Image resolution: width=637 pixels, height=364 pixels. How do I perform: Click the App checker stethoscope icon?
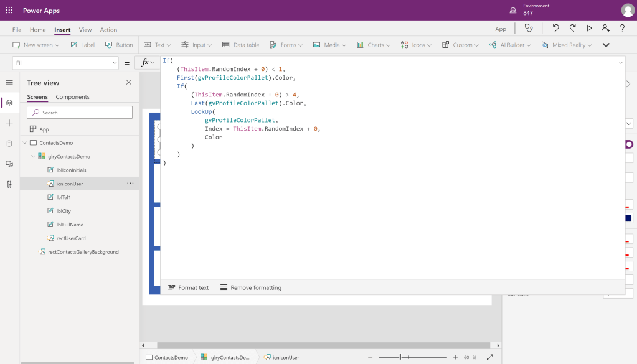(529, 29)
